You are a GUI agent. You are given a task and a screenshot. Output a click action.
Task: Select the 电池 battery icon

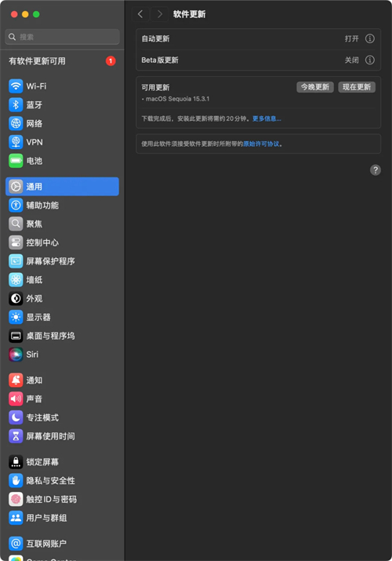(16, 161)
